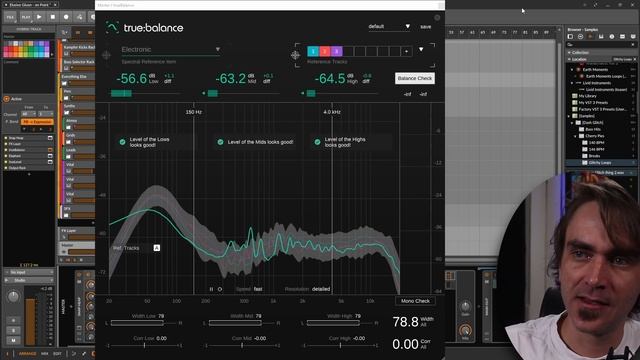Collapse the Collection section in browser

coord(569,53)
